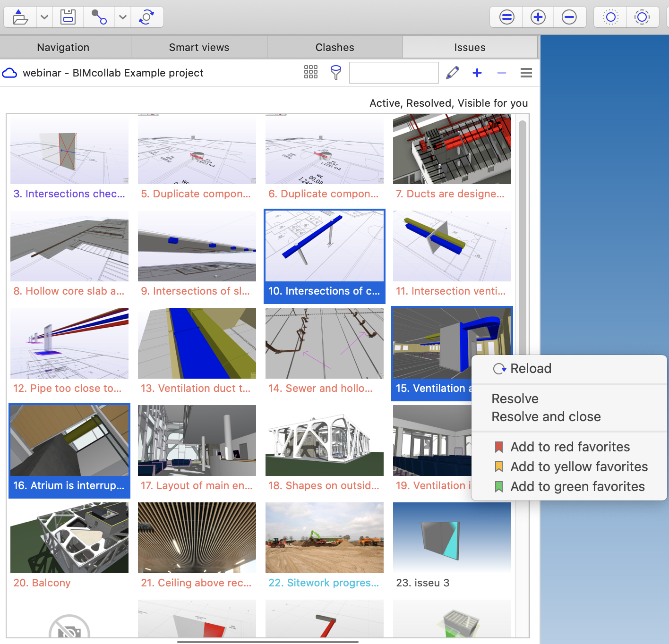Click the '7. Ducts are designe...' title

click(x=450, y=194)
